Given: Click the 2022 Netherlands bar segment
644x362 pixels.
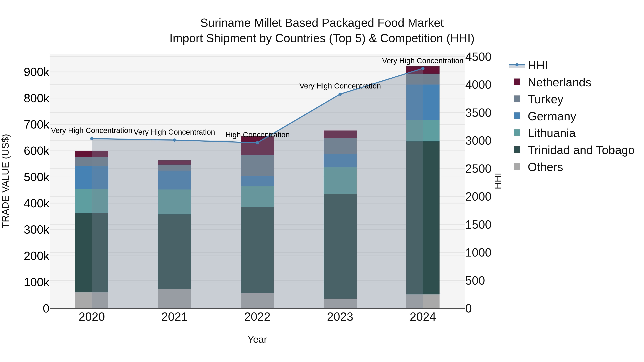Looking at the screenshot, I should pos(257,146).
